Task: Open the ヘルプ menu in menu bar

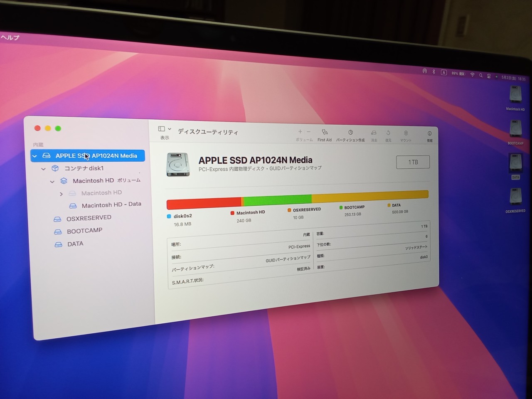Action: tap(10, 37)
